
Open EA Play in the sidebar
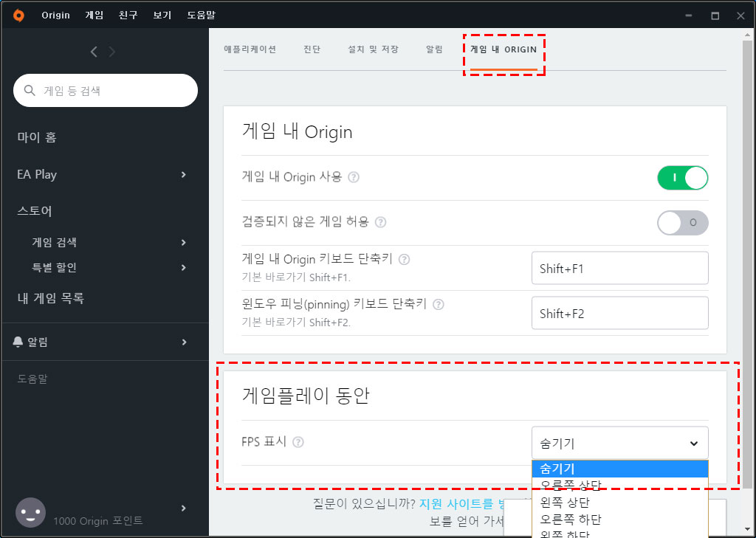click(37, 174)
